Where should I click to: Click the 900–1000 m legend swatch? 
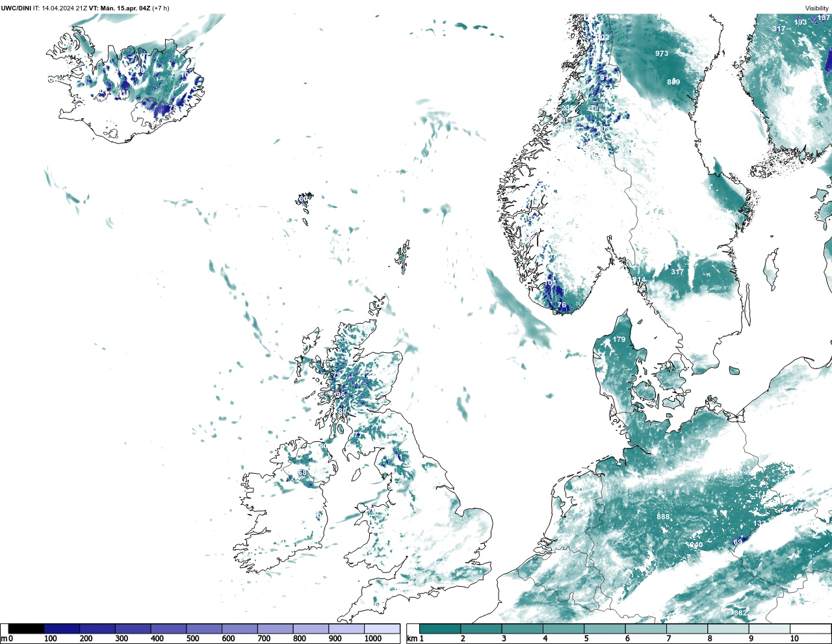point(346,628)
